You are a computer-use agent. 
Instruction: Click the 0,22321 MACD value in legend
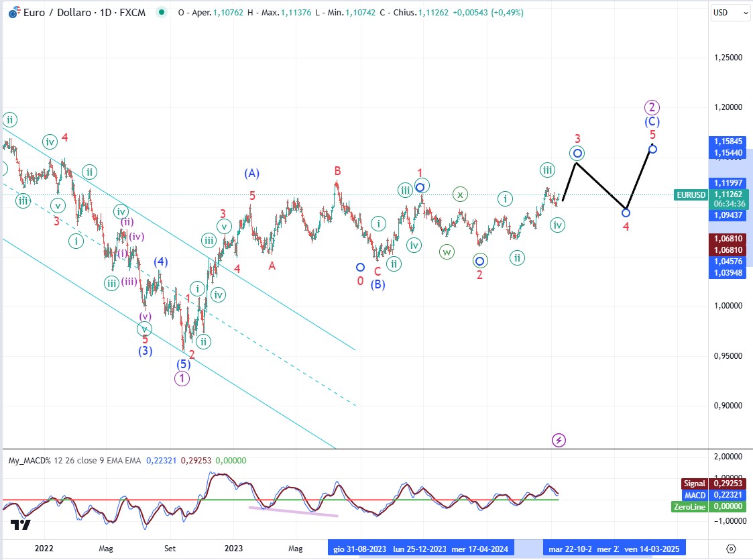pos(162,460)
